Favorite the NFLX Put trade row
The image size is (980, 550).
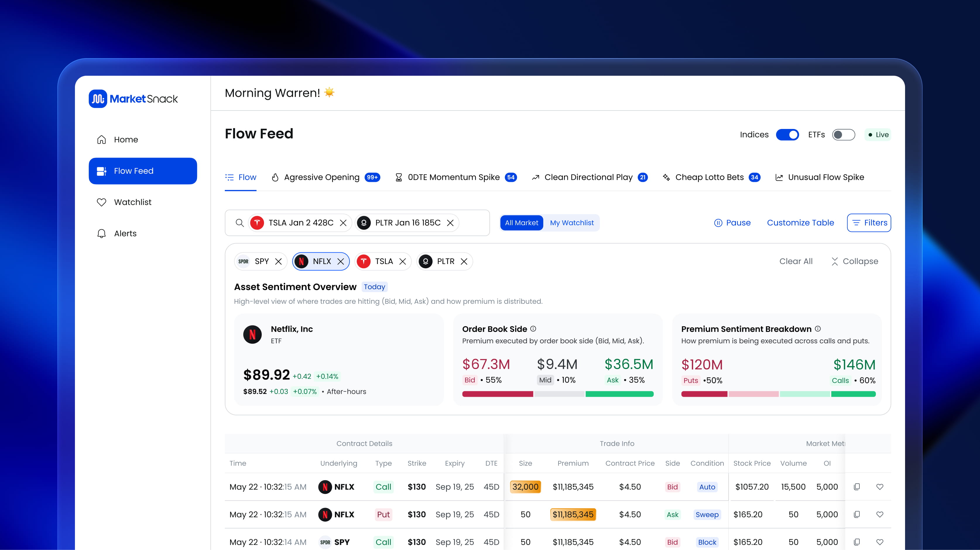880,515
